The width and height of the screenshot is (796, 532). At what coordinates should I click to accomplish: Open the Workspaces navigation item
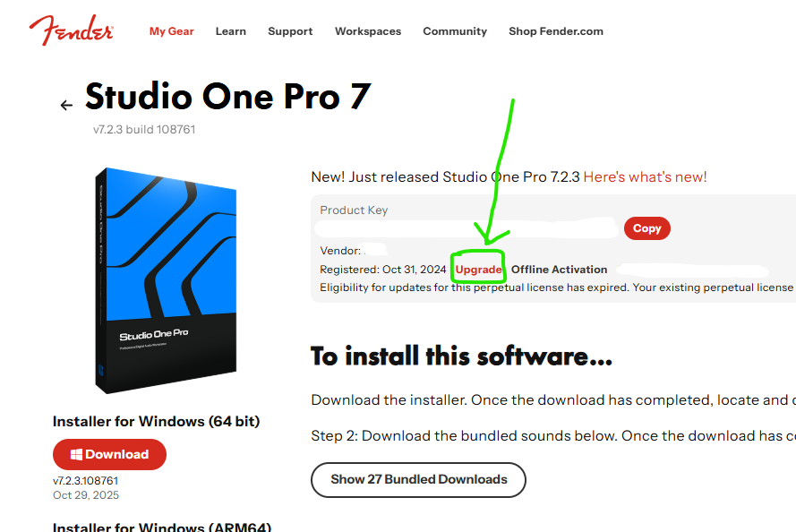coord(368,31)
